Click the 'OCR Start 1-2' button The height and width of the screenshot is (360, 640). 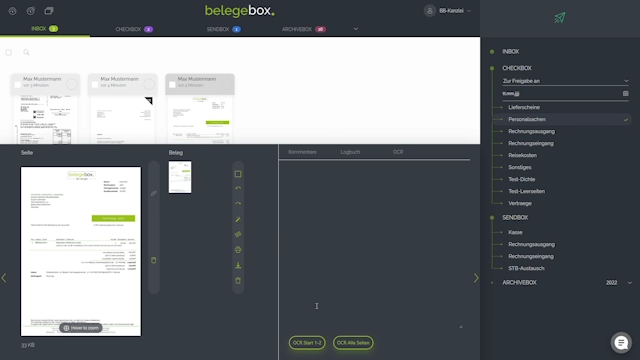point(307,343)
